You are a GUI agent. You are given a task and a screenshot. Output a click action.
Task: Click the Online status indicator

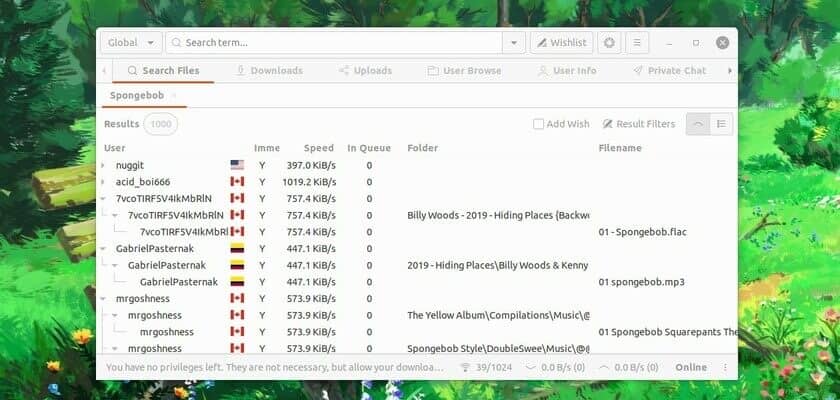click(x=690, y=367)
